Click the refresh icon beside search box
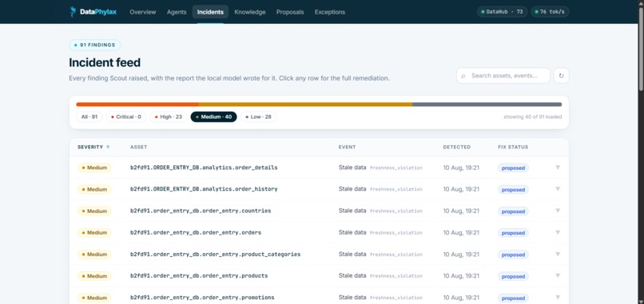The image size is (644, 304). tap(562, 76)
